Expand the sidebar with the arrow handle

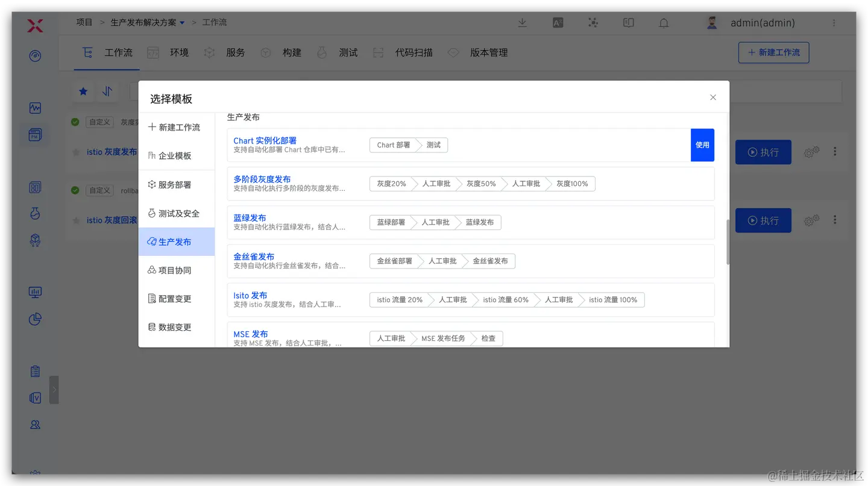54,390
